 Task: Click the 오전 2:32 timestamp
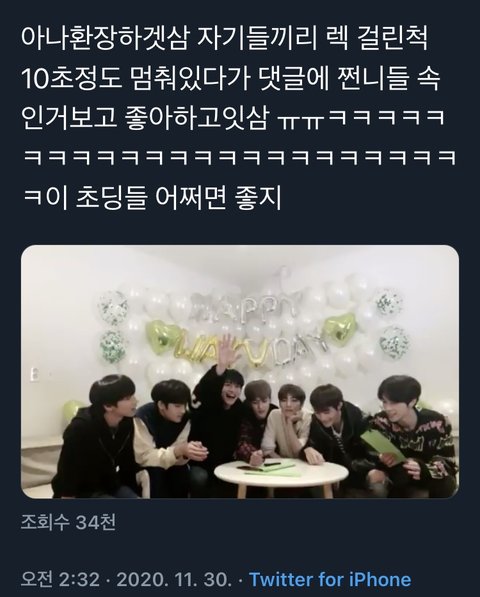(61, 580)
